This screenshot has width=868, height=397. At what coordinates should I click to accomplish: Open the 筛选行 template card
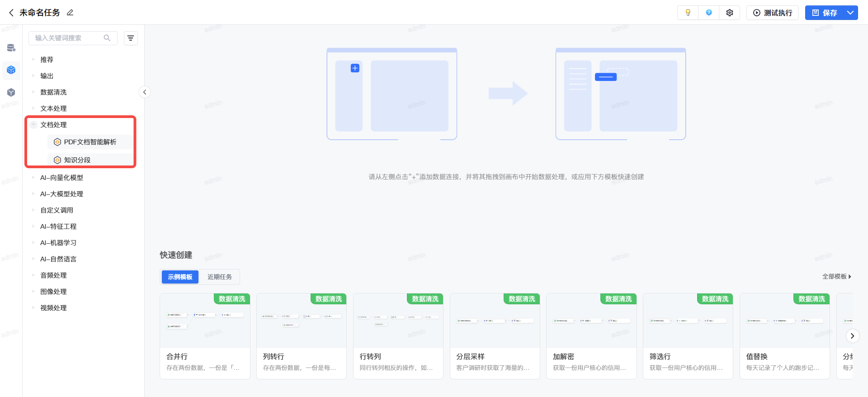click(688, 336)
